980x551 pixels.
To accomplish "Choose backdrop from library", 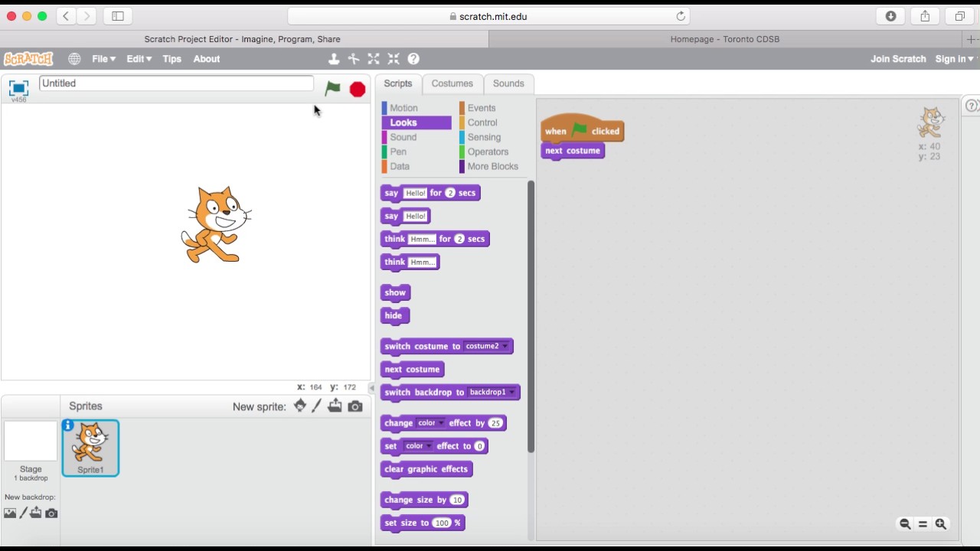I will coord(10,514).
